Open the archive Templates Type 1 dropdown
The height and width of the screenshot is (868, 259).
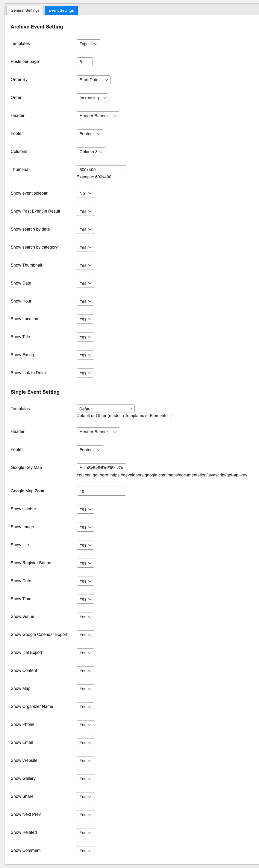click(88, 44)
